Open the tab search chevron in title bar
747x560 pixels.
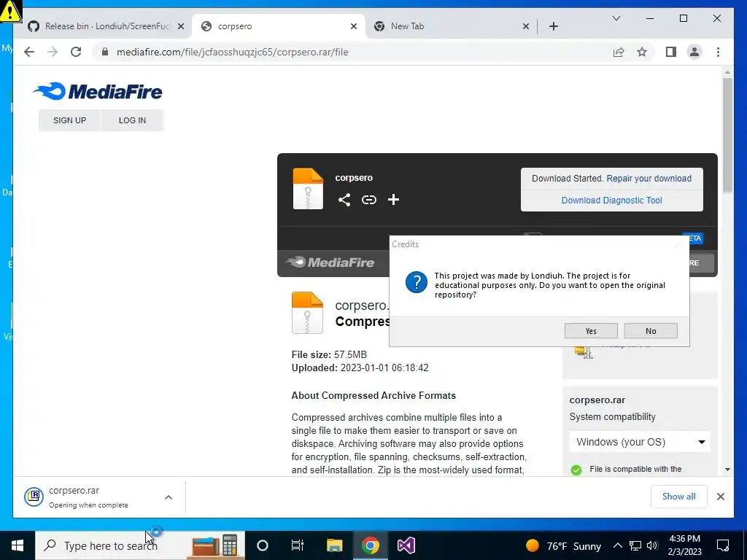coord(616,18)
